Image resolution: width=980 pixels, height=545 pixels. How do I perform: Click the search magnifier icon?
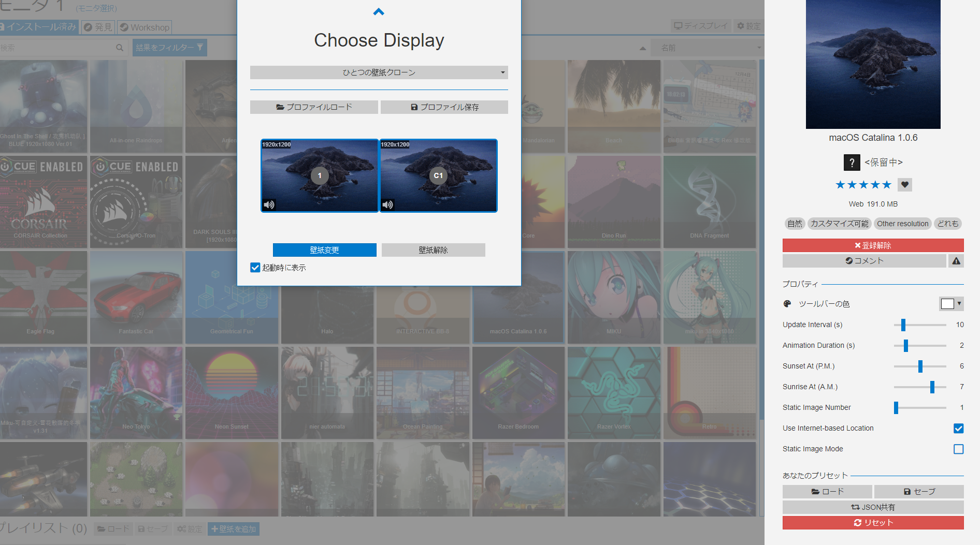(120, 48)
